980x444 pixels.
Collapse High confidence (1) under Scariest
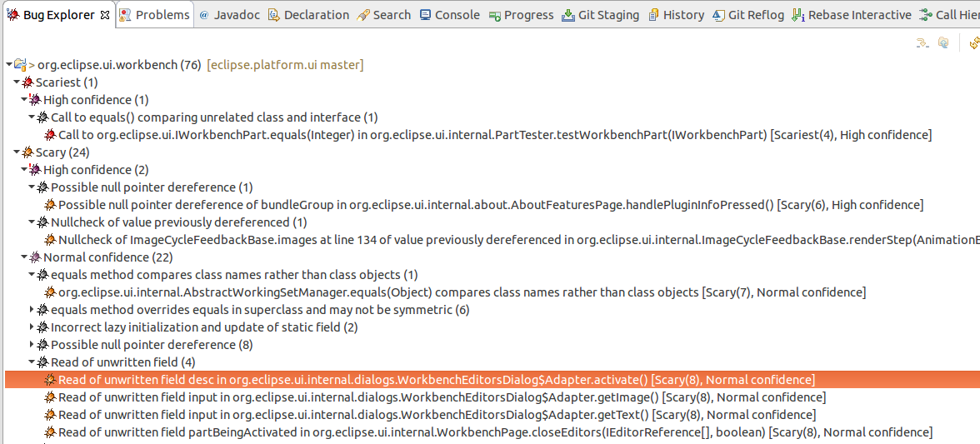pos(24,99)
